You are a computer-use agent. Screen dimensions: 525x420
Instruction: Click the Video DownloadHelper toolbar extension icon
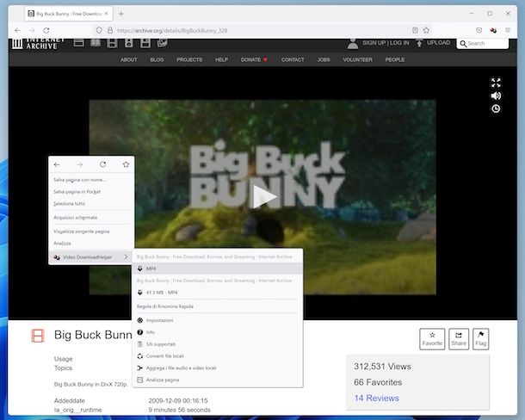(x=493, y=30)
